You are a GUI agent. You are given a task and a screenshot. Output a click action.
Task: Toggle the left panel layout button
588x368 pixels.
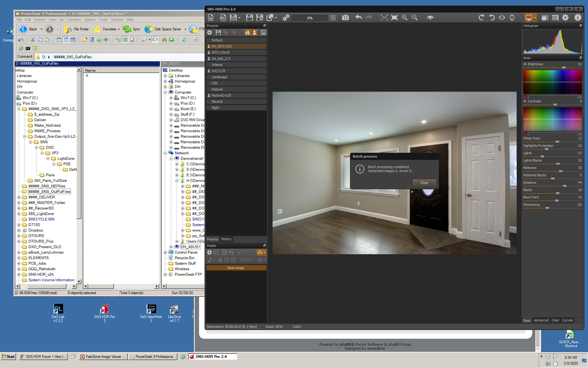(x=545, y=18)
